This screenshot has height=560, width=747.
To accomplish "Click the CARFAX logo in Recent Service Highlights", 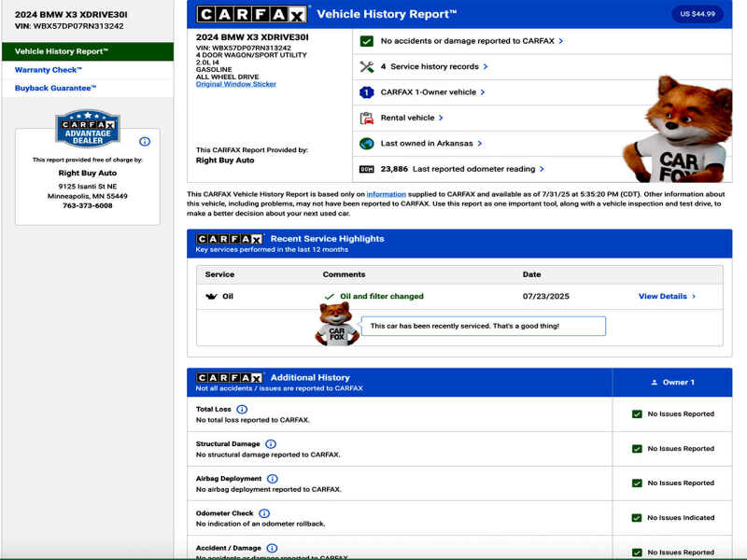I will tap(230, 239).
